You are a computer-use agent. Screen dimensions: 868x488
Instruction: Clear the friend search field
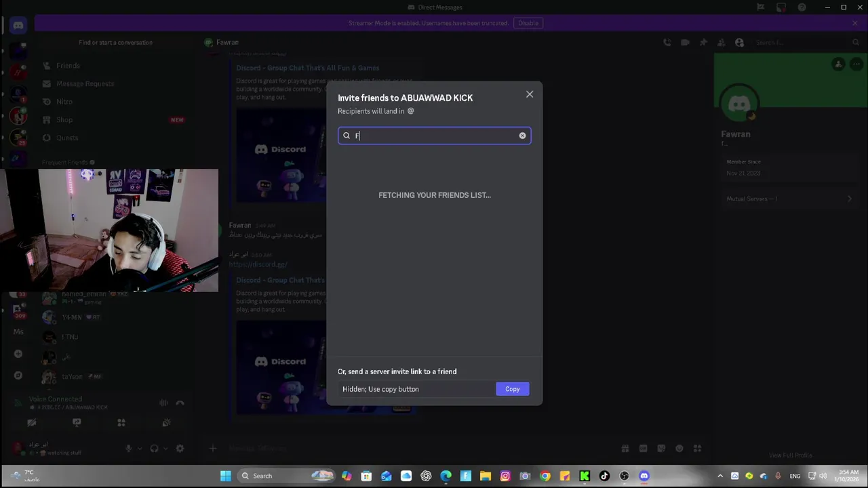click(522, 136)
